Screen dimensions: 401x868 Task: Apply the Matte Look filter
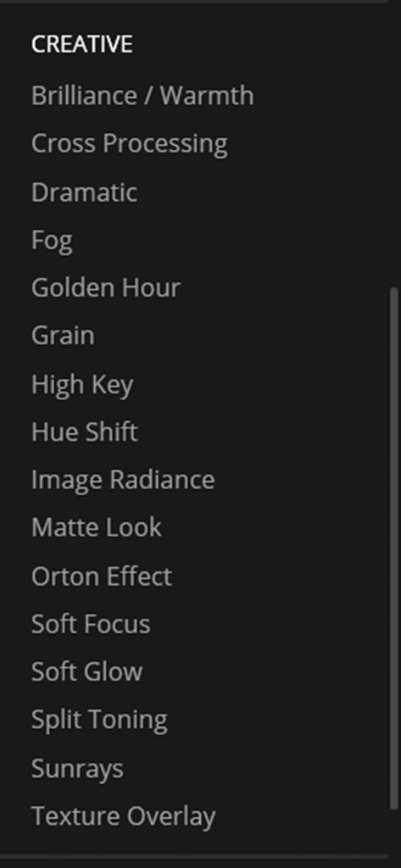(x=97, y=528)
